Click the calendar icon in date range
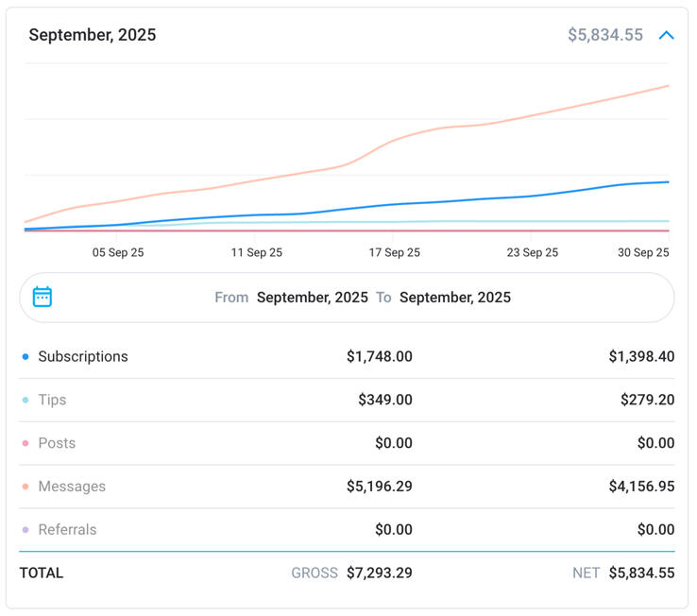Image resolution: width=697 pixels, height=616 pixels. [42, 297]
